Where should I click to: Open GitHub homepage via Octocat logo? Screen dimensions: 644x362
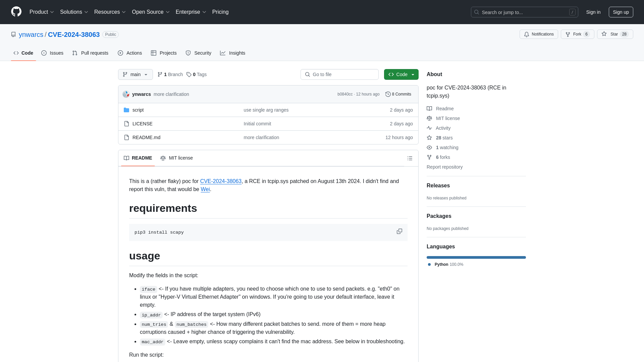pyautogui.click(x=16, y=12)
